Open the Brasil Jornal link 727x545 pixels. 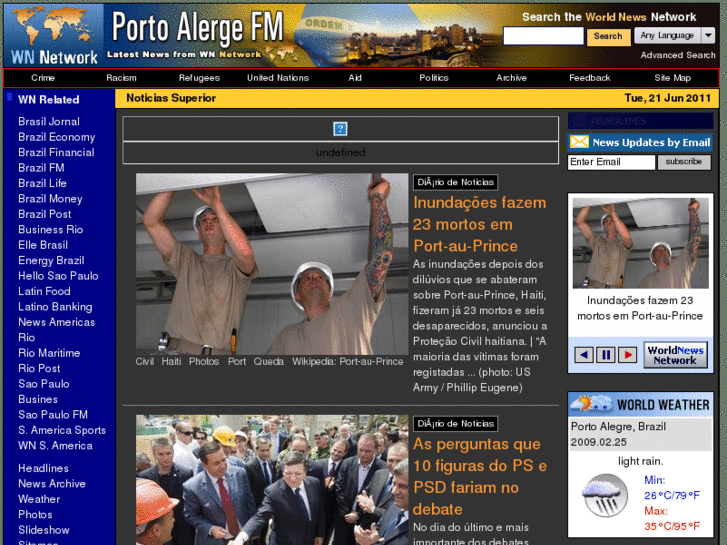(49, 122)
